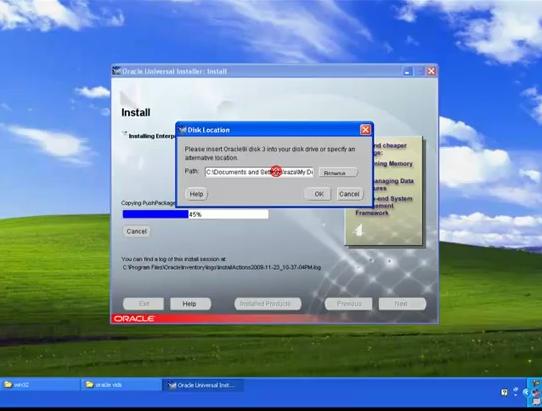Open Help in the Disk Location dialog
Image resolution: width=542 pixels, height=411 pixels.
[x=196, y=194]
